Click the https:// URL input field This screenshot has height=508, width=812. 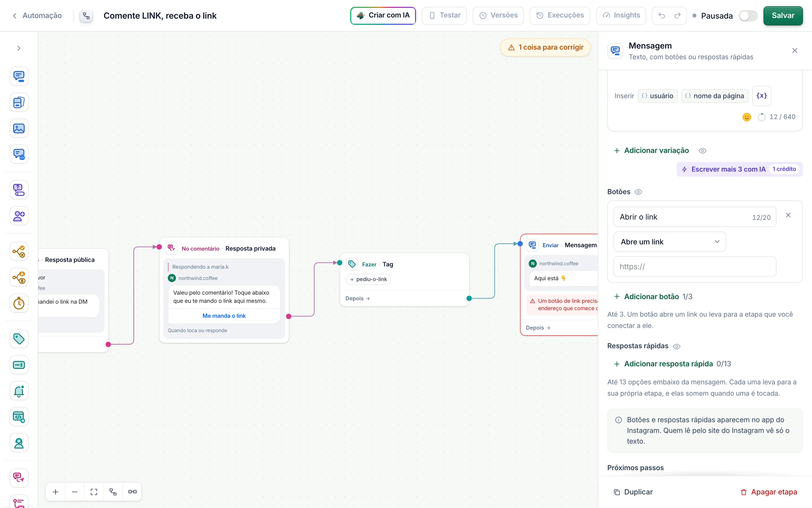click(x=694, y=266)
